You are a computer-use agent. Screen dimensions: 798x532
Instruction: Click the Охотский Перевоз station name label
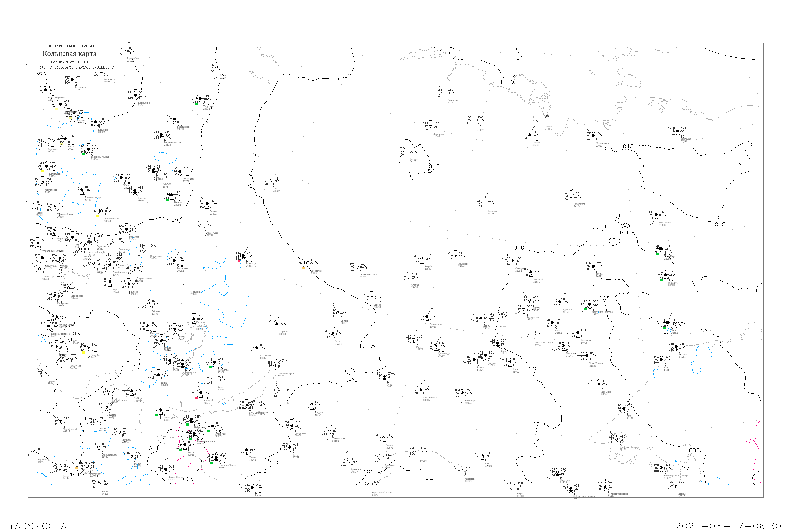coord(602,312)
